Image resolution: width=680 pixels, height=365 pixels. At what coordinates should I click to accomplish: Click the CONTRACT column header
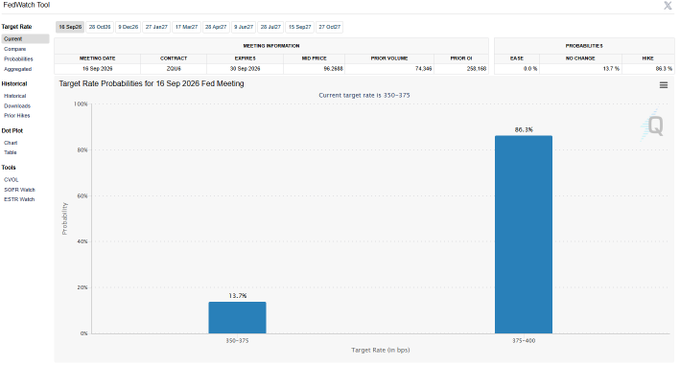click(x=173, y=58)
